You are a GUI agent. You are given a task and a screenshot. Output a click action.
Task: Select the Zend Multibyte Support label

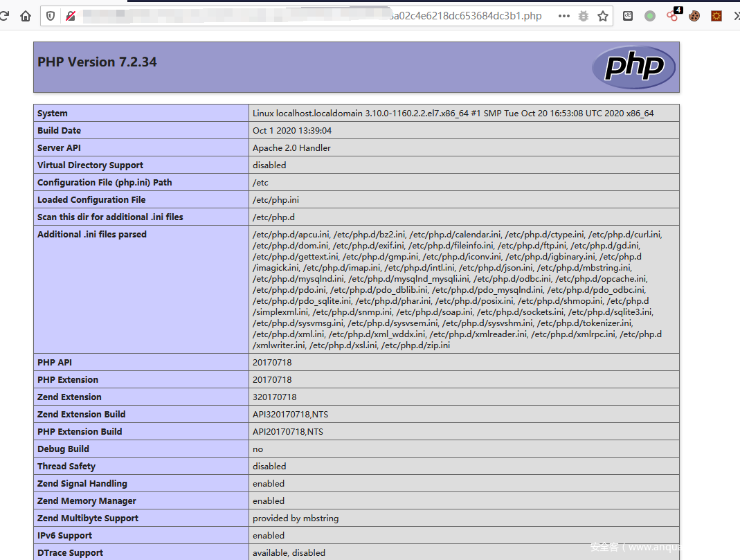pos(88,518)
